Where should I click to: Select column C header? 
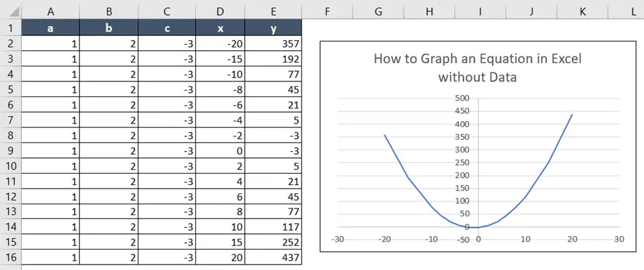pyautogui.click(x=167, y=12)
